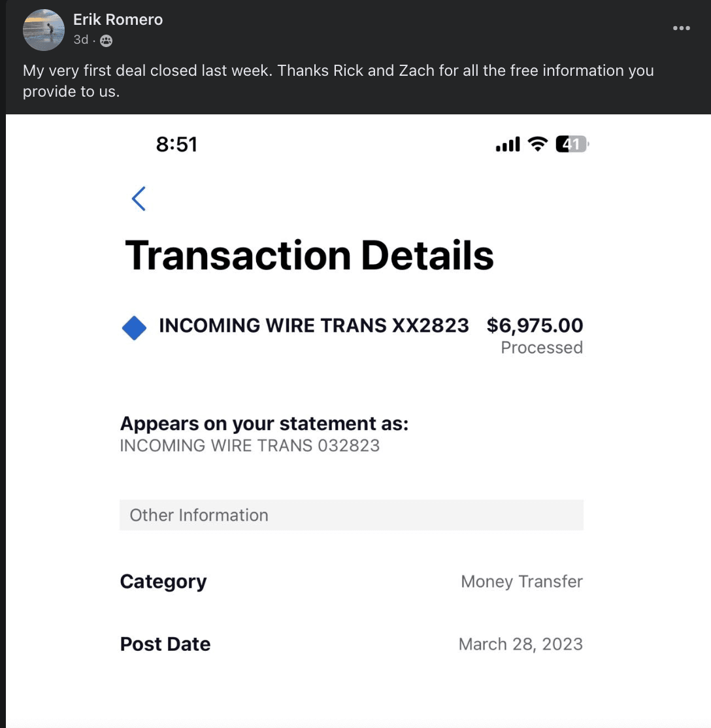Image resolution: width=711 pixels, height=728 pixels.
Task: Click the 3d post timestamp
Action: point(81,40)
